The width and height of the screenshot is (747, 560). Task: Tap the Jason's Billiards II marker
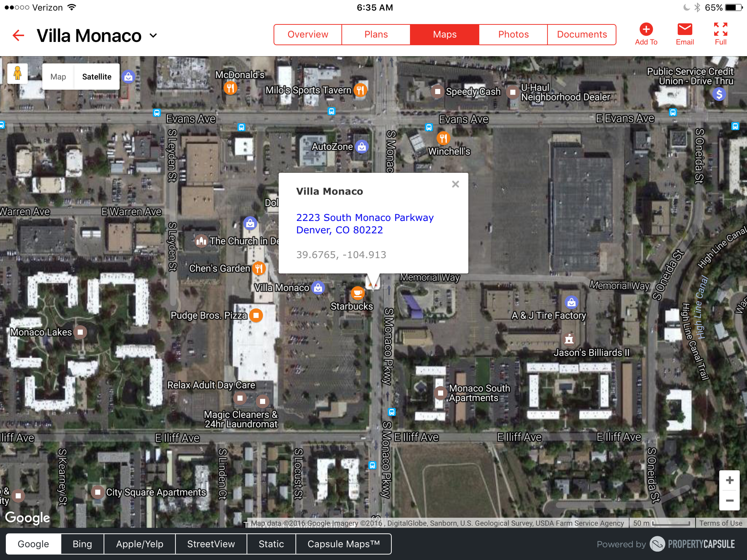[569, 339]
